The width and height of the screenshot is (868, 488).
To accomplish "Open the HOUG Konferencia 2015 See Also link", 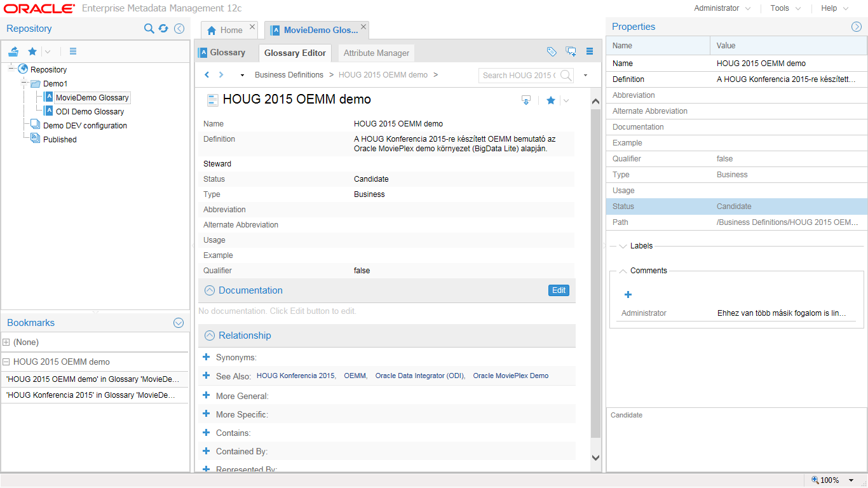I will click(x=295, y=376).
